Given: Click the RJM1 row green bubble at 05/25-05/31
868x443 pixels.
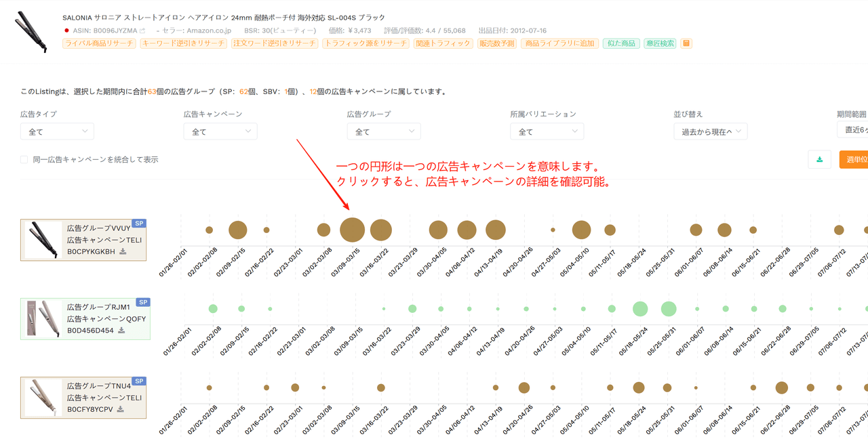Looking at the screenshot, I should pos(669,308).
